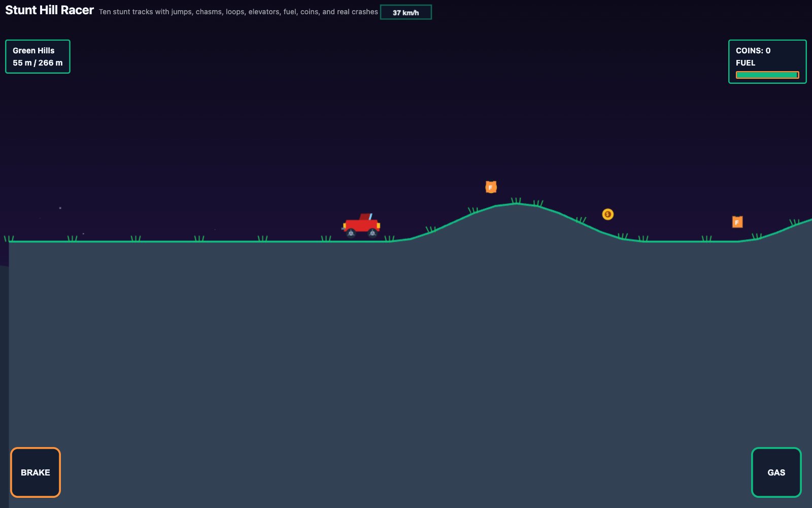The width and height of the screenshot is (812, 508).
Task: Click the Green Hills track name
Action: click(33, 50)
